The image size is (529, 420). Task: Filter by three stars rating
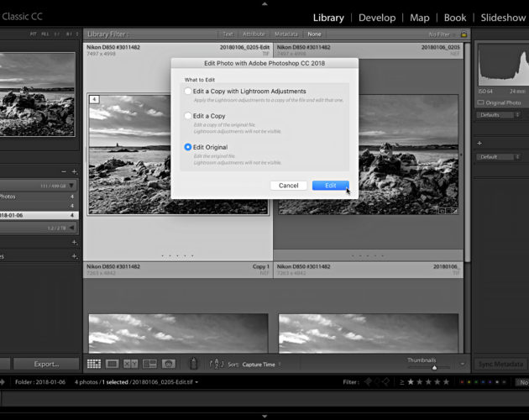428,382
